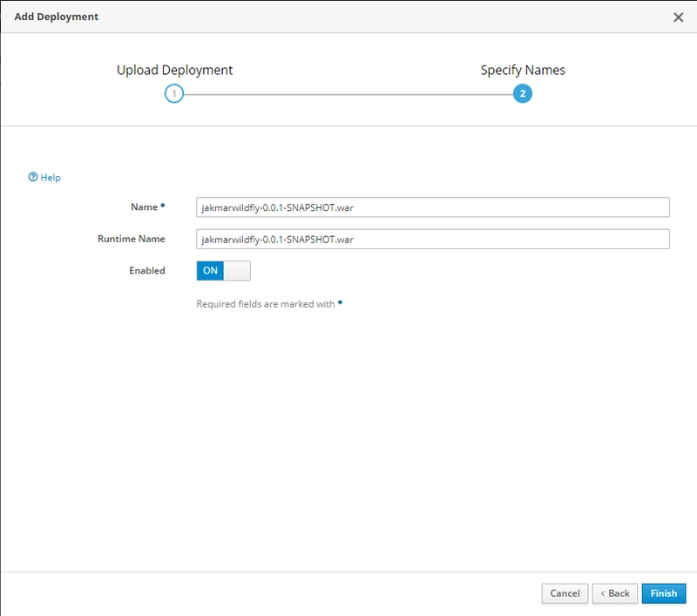Click the Cancel button
The height and width of the screenshot is (616, 697).
coord(565,593)
